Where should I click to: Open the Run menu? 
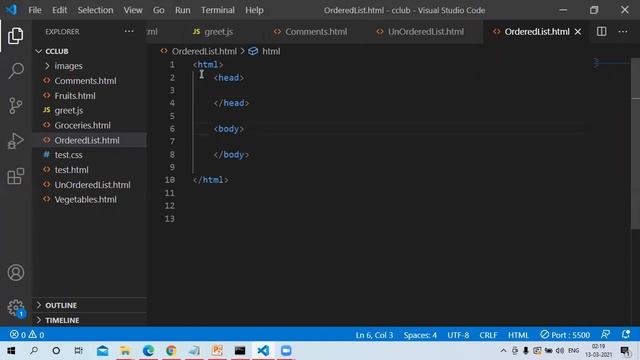182,10
